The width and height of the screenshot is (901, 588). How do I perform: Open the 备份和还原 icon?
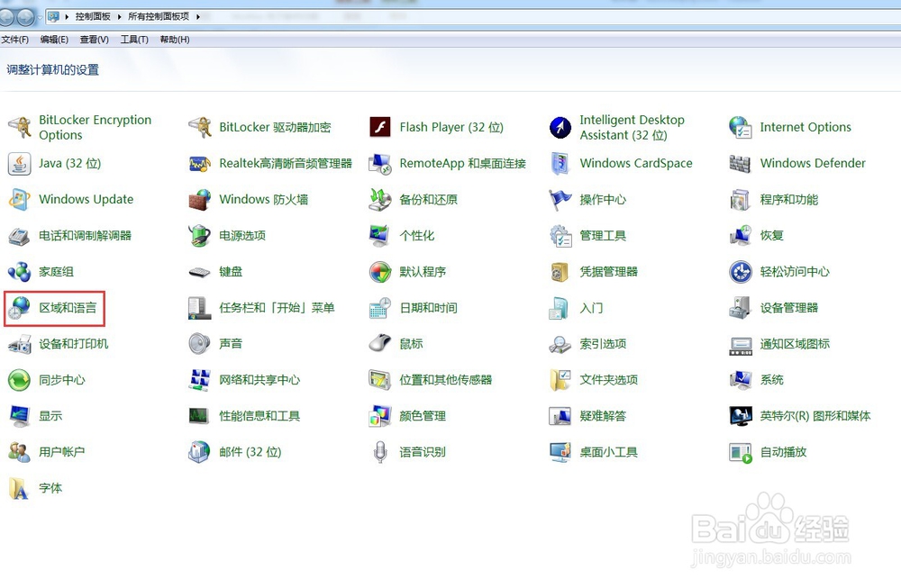tap(380, 199)
